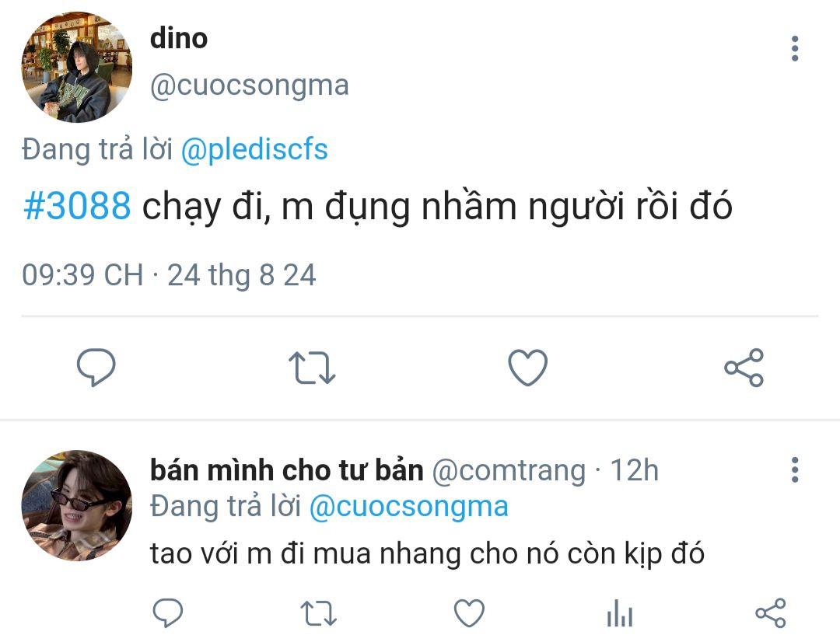840x642 pixels.
Task: Open tweet timestamp 09:39 CH
Action: (82, 275)
